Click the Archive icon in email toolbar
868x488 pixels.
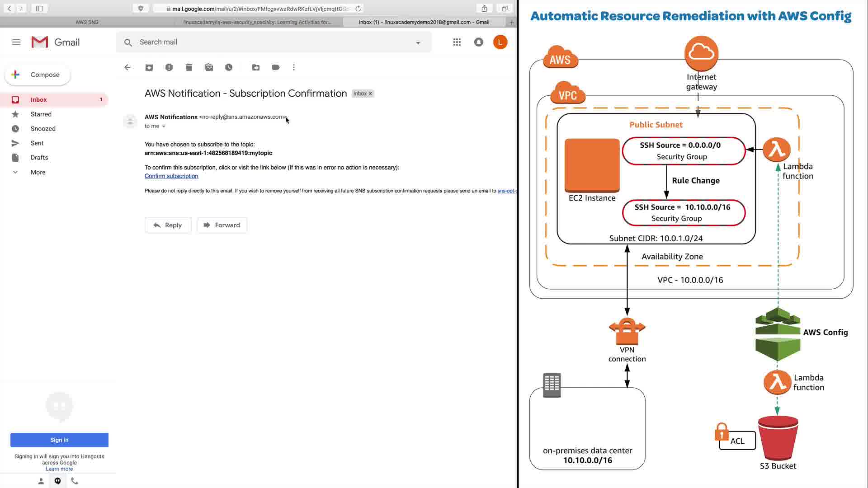(149, 67)
